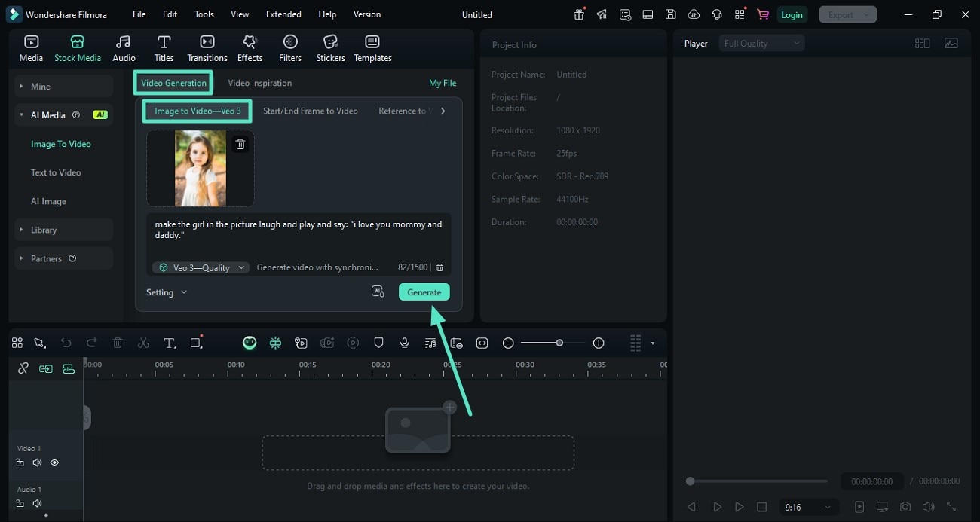Open the Transitions tab
The width and height of the screenshot is (980, 522).
[x=207, y=48]
